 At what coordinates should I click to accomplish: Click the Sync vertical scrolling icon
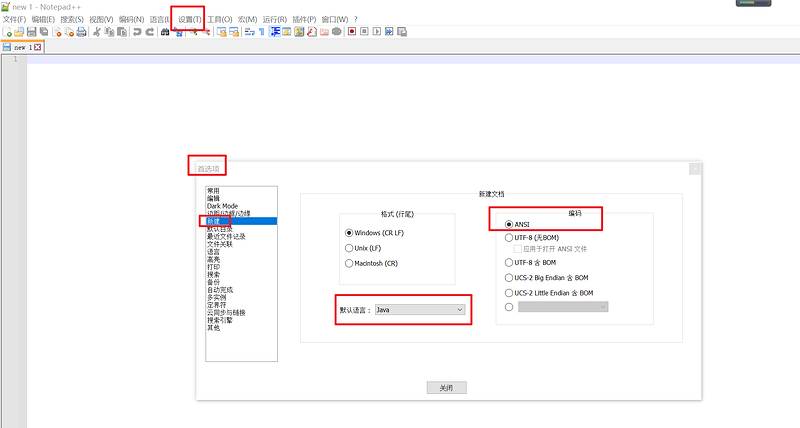pos(221,32)
